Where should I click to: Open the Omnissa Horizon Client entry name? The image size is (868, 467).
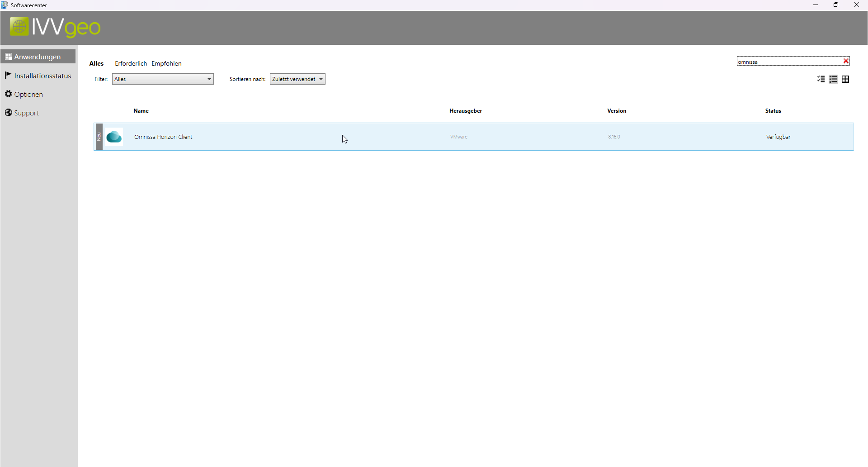[163, 137]
